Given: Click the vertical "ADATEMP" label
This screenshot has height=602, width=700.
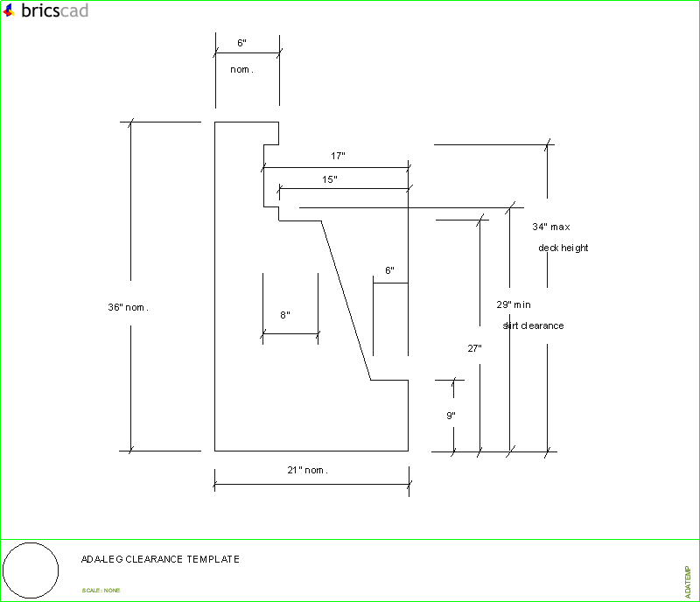Looking at the screenshot, I should [x=688, y=582].
